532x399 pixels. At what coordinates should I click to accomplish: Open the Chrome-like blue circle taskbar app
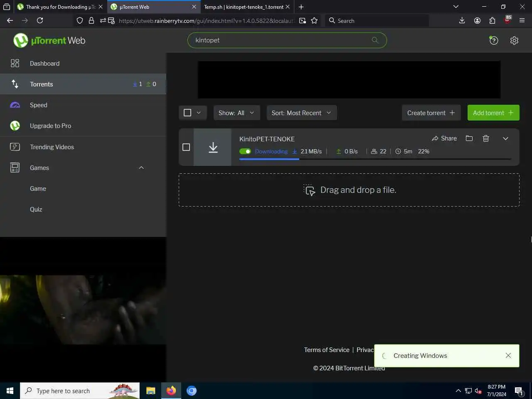[x=192, y=391]
